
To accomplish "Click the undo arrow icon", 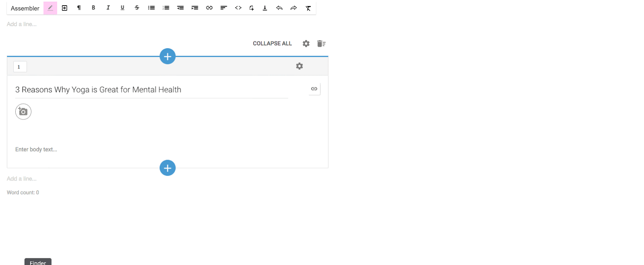I will (279, 8).
